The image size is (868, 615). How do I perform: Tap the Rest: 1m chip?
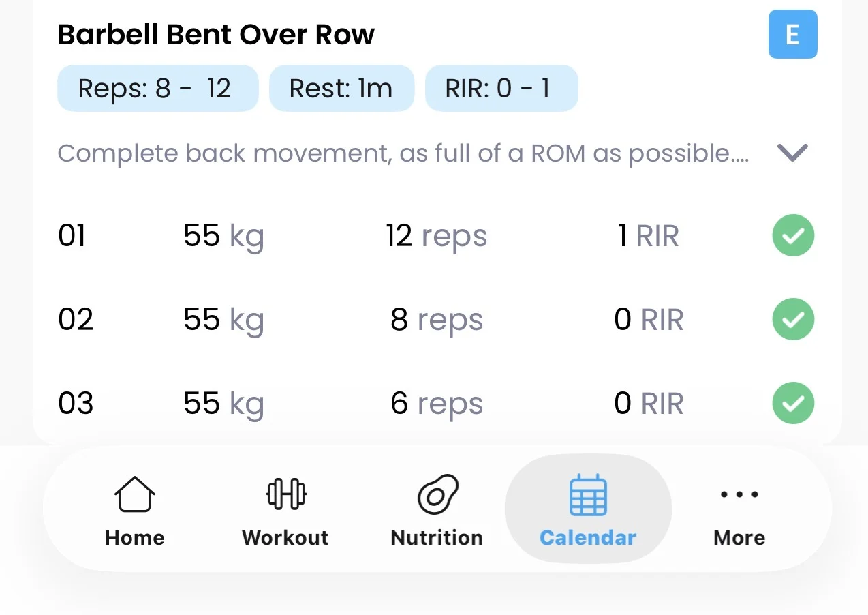coord(341,89)
